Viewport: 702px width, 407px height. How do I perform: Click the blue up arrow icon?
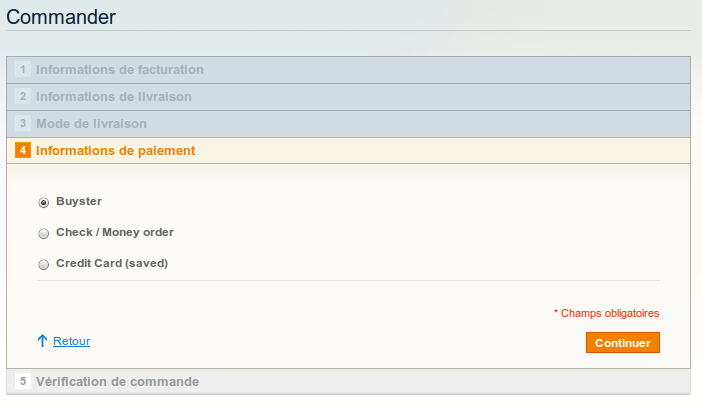pos(42,341)
